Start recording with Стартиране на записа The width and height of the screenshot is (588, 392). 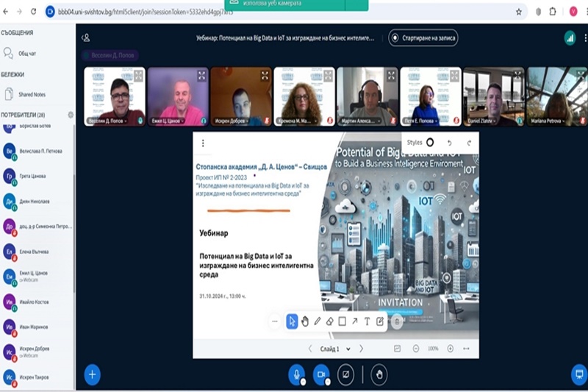tap(423, 38)
